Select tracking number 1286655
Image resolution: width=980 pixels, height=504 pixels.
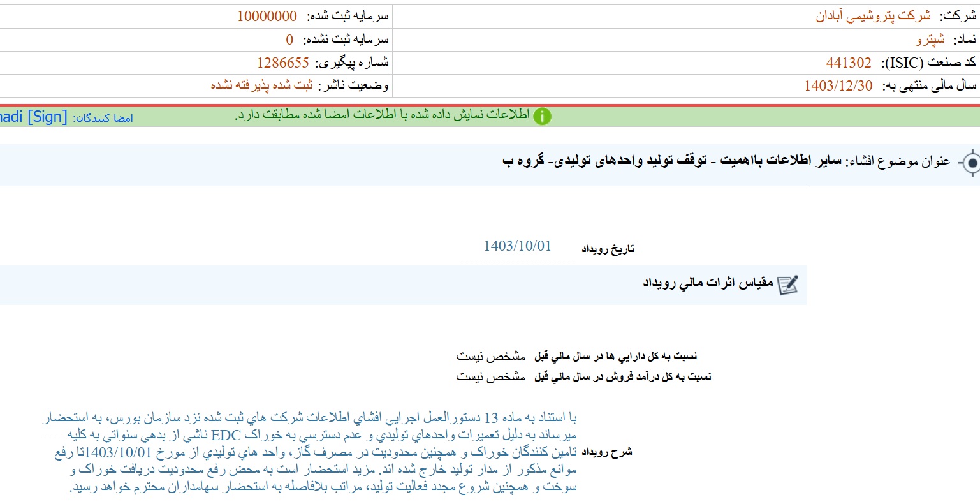click(x=283, y=63)
